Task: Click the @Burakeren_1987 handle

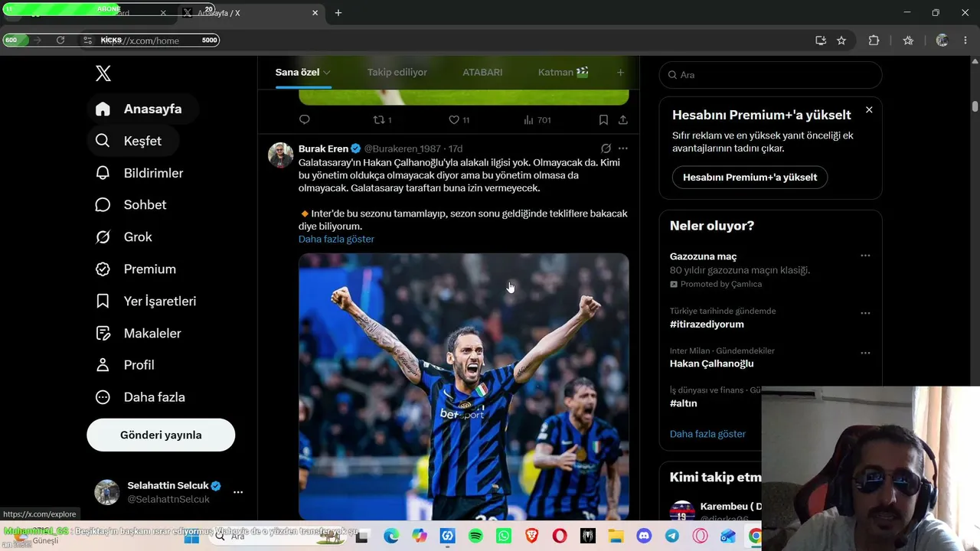Action: 402,148
